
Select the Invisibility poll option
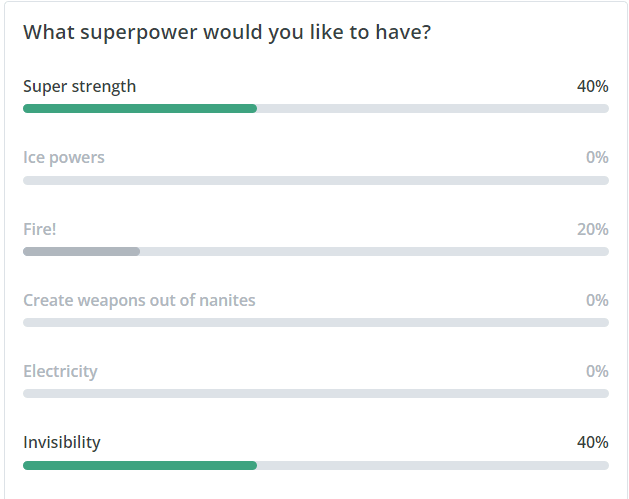pos(62,442)
